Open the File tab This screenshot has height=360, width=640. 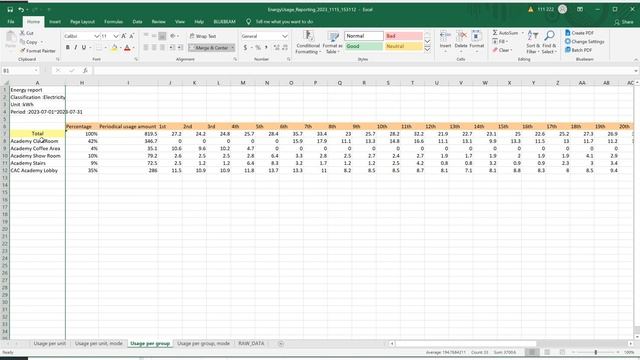11,22
